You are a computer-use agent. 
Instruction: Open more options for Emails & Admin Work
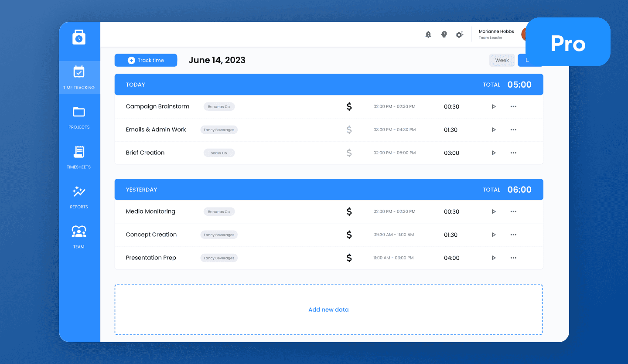513,129
